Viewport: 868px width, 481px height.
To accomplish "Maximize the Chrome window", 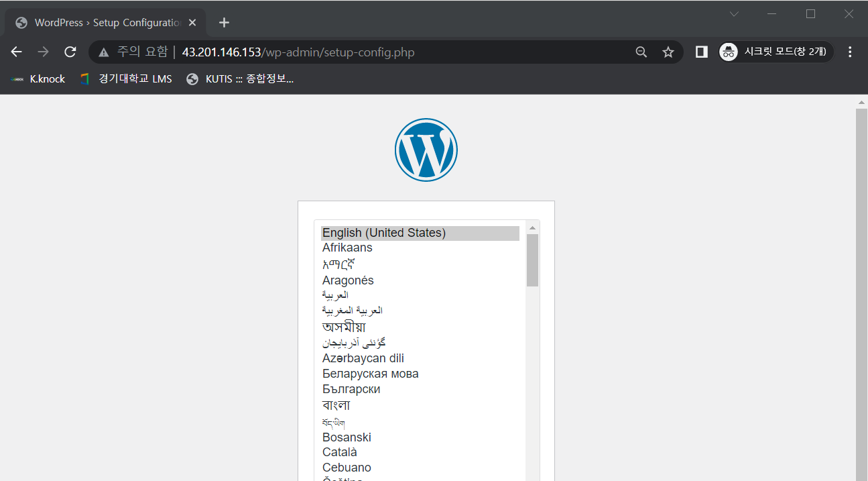I will click(x=810, y=14).
